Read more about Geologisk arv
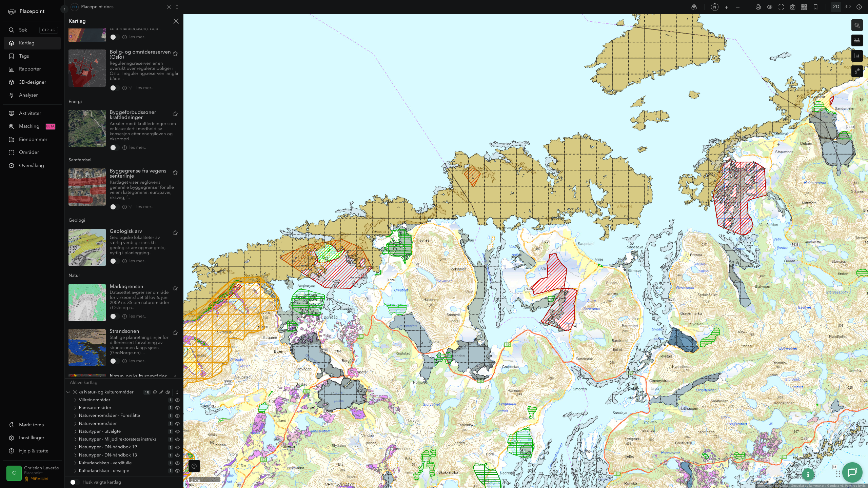Viewport: 868px width, 488px height. point(138,261)
